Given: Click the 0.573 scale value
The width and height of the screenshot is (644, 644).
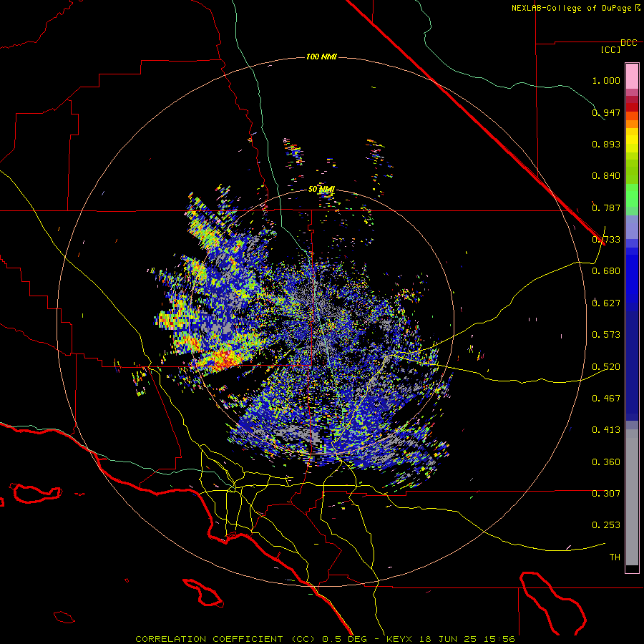Looking at the screenshot, I should coord(606,335).
